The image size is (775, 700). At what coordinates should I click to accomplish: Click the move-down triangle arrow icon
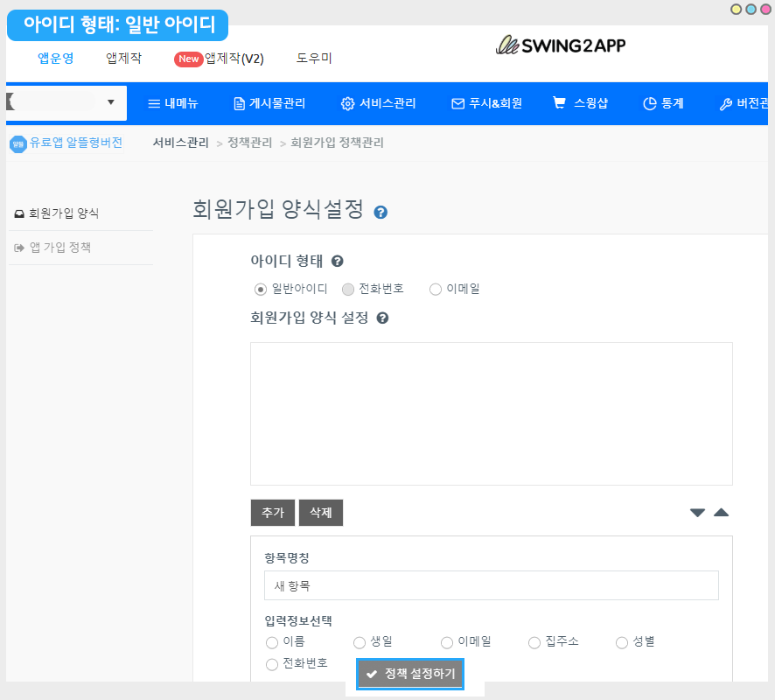697,513
